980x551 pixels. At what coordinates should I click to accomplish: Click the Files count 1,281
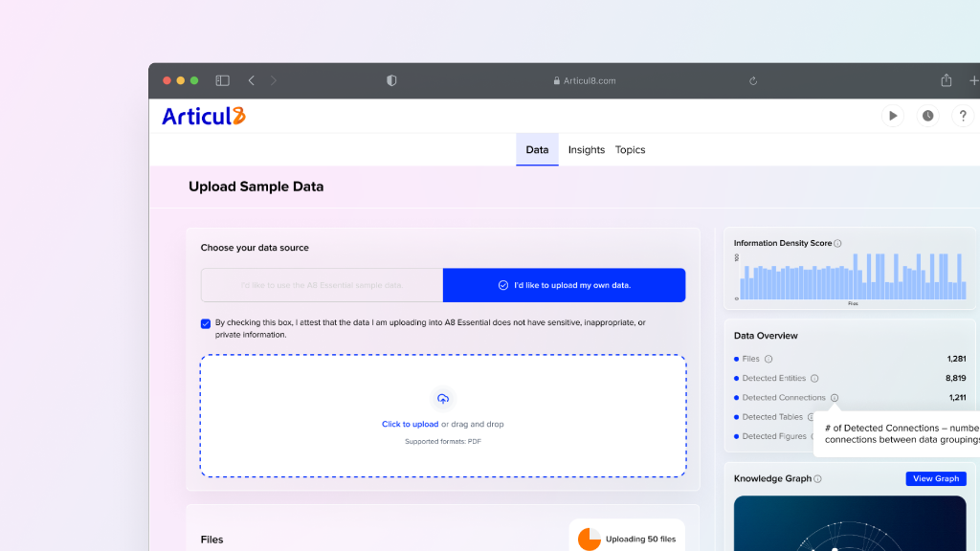tap(956, 359)
